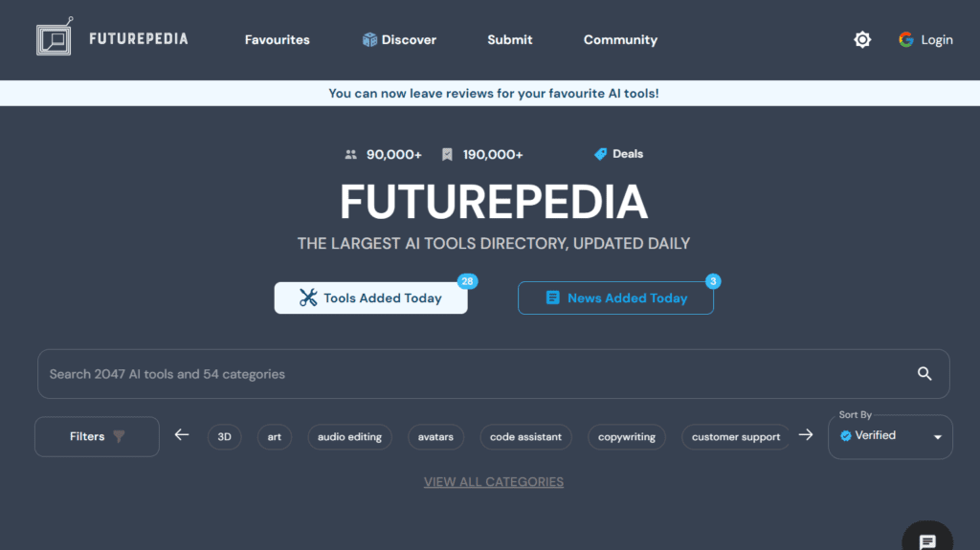Image resolution: width=980 pixels, height=550 pixels.
Task: Focus the AI tools search field
Action: [469, 374]
